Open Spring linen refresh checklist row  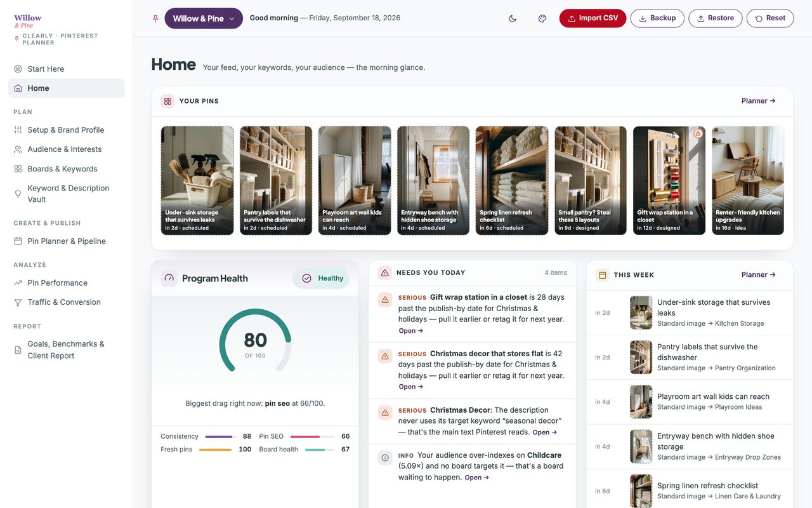pyautogui.click(x=690, y=490)
